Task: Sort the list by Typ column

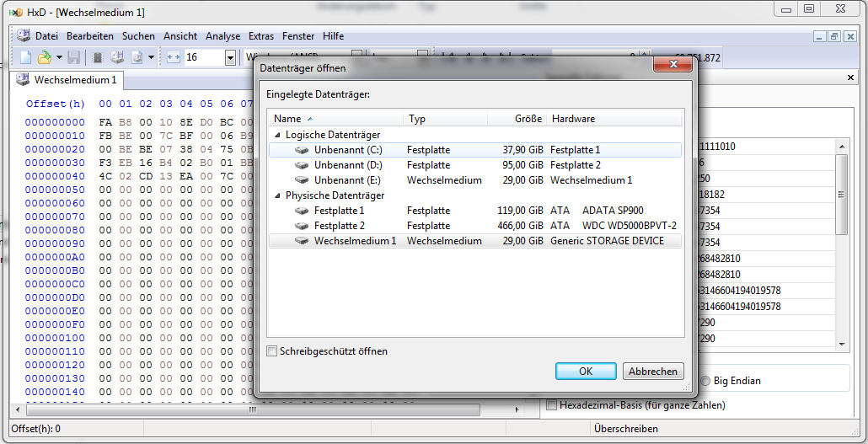Action: [446, 119]
